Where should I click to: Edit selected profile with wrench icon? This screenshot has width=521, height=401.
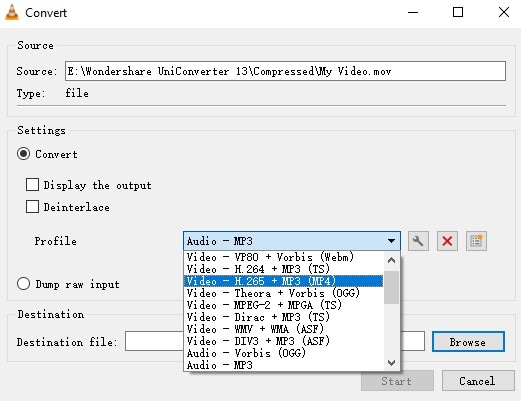(x=418, y=241)
